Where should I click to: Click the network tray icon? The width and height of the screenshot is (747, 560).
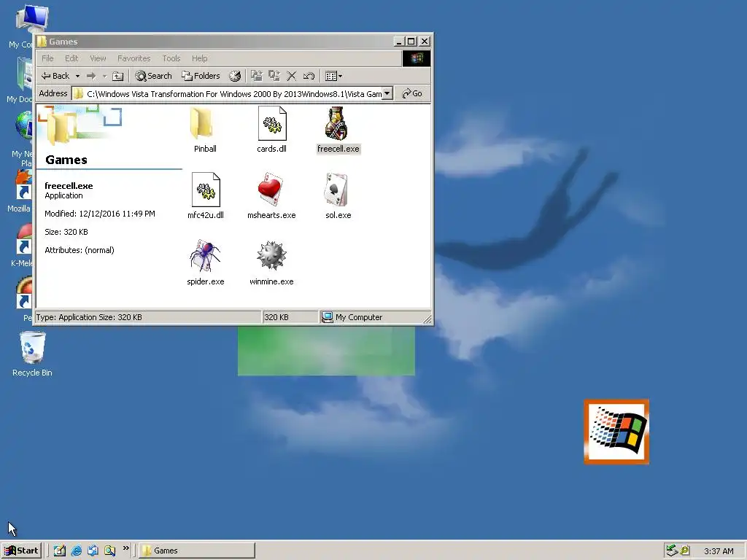(672, 551)
